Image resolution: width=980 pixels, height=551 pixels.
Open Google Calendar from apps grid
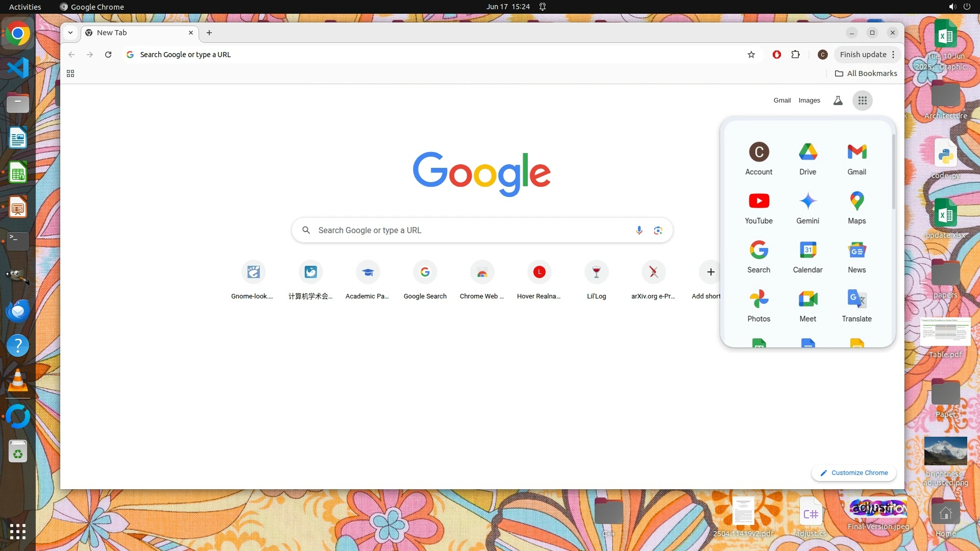coord(807,257)
